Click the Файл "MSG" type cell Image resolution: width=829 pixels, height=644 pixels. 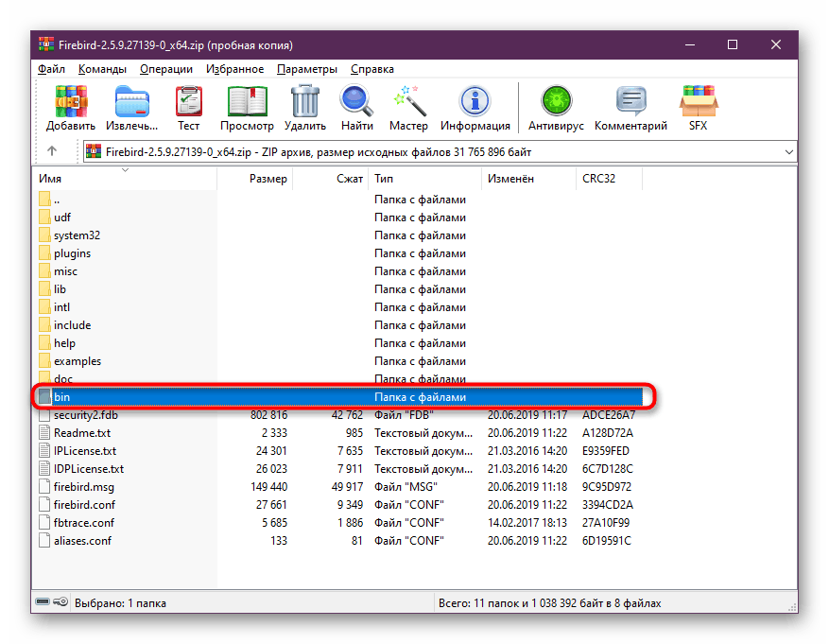(x=406, y=487)
